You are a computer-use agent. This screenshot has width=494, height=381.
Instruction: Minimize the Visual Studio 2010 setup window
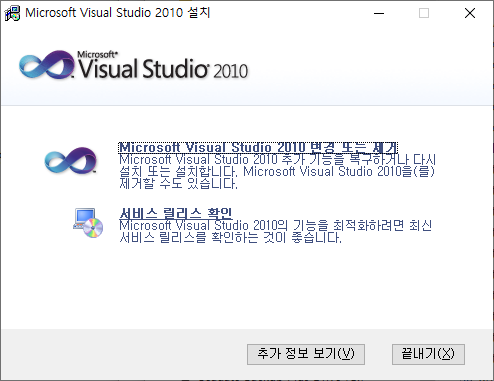click(x=379, y=13)
